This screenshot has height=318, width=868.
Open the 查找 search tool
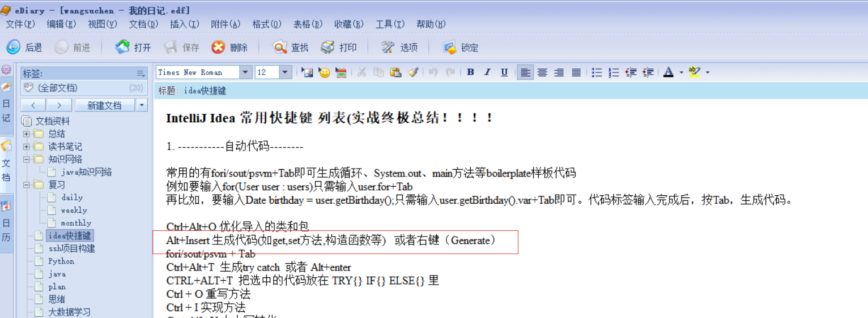coord(291,48)
